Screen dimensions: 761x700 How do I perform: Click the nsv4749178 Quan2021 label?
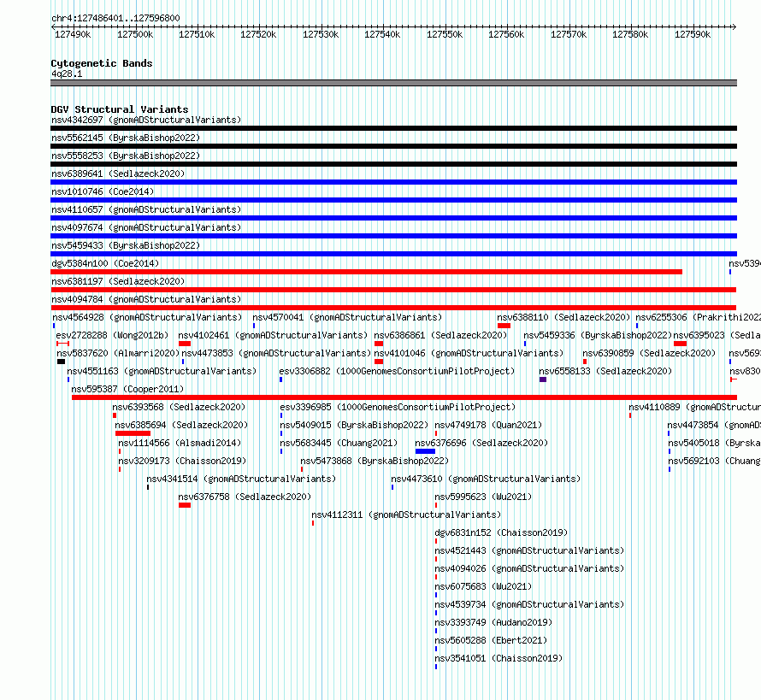point(488,425)
